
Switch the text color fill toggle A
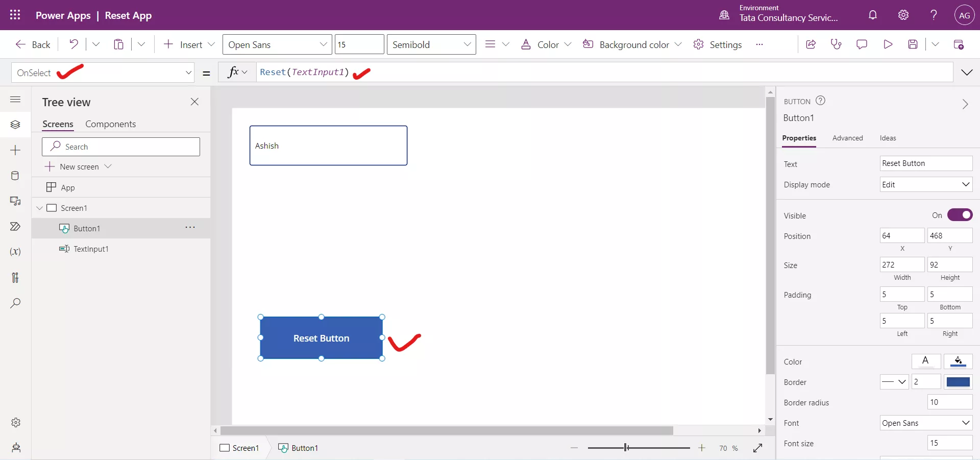pyautogui.click(x=926, y=361)
